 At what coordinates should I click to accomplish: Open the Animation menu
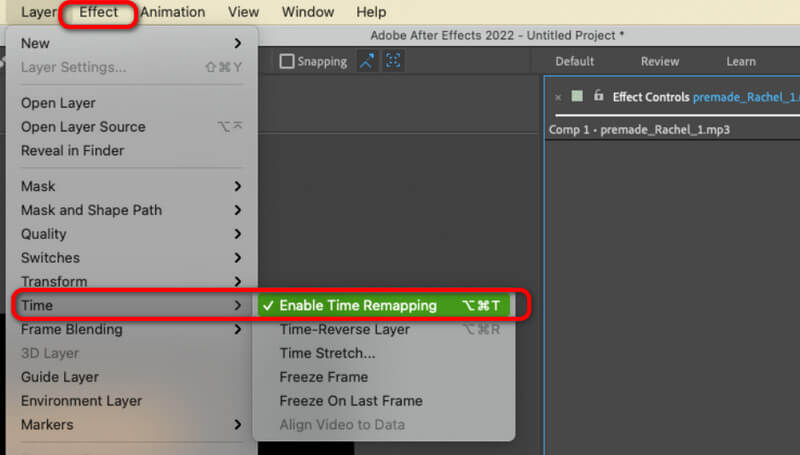click(x=172, y=12)
